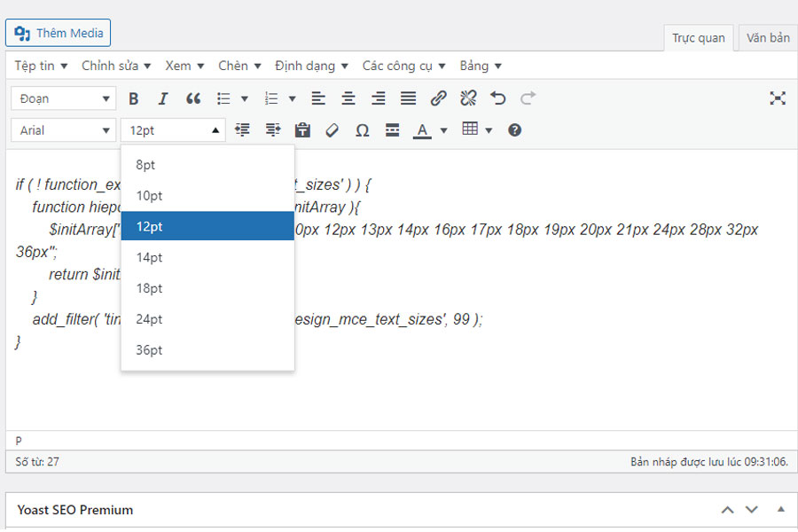Click the Thêm Media button
This screenshot has width=798, height=532.
(58, 33)
